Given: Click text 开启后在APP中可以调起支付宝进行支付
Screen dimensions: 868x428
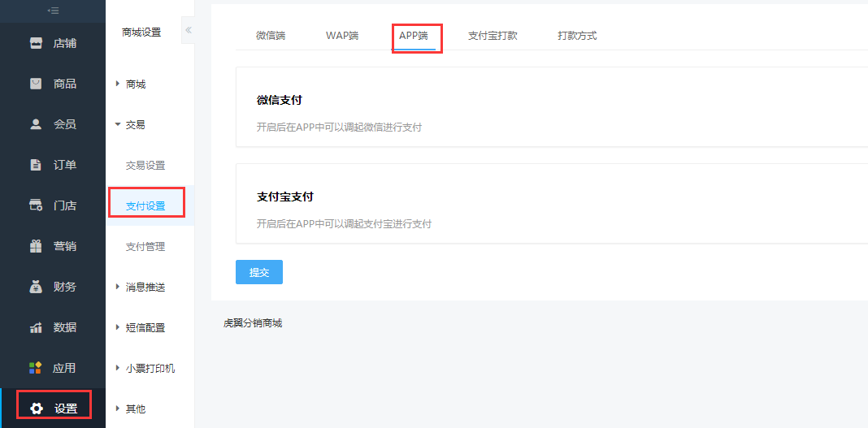Looking at the screenshot, I should (345, 224).
